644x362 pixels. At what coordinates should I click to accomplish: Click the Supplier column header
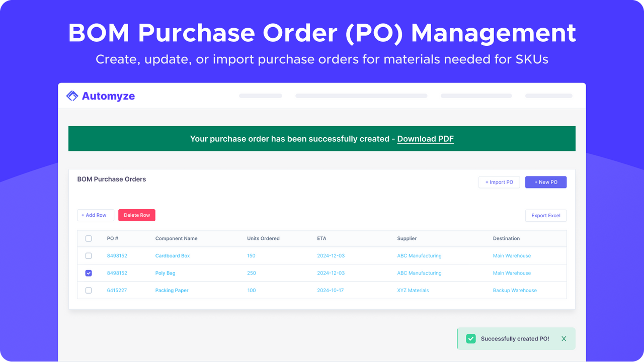(x=407, y=238)
